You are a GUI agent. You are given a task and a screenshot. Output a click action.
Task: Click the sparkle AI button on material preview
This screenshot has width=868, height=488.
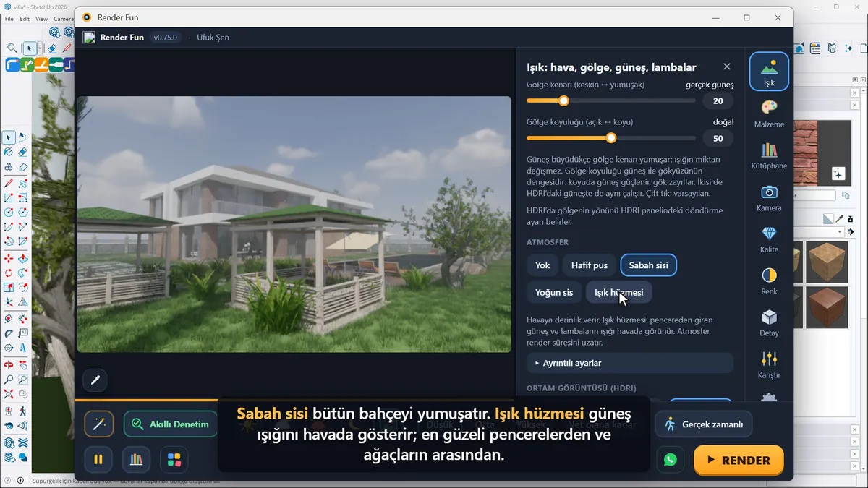pos(838,173)
